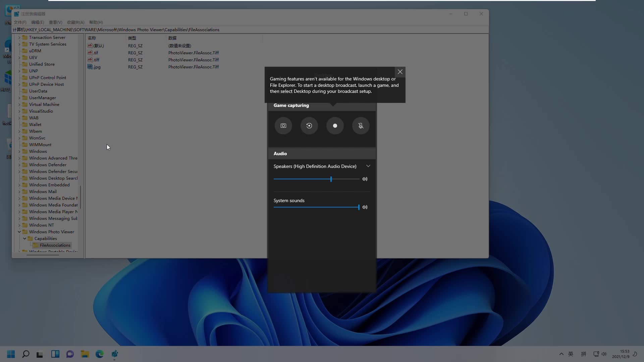644x362 pixels.
Task: Collapse the Windows Photo Viewer key
Action: [x=19, y=232]
